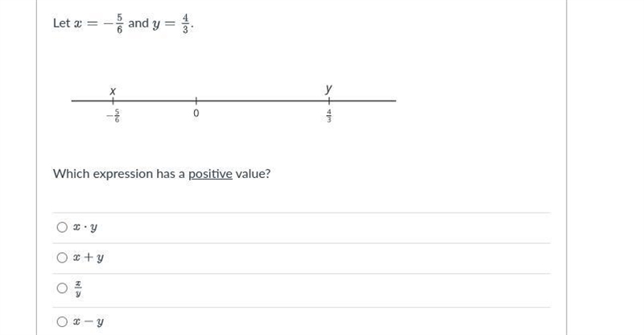This screenshot has height=335, width=644.
Task: Click the tick mark at zero on the line
Action: pos(196,101)
